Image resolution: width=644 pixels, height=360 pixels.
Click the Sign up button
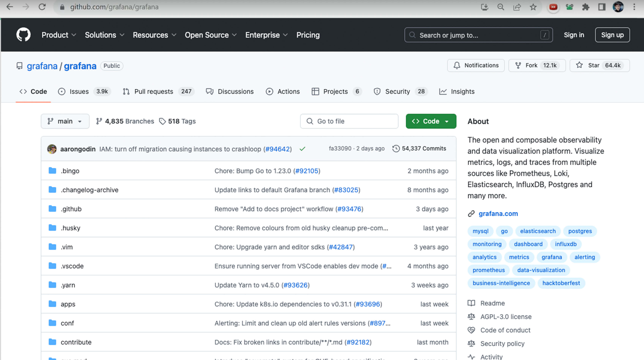pos(612,35)
